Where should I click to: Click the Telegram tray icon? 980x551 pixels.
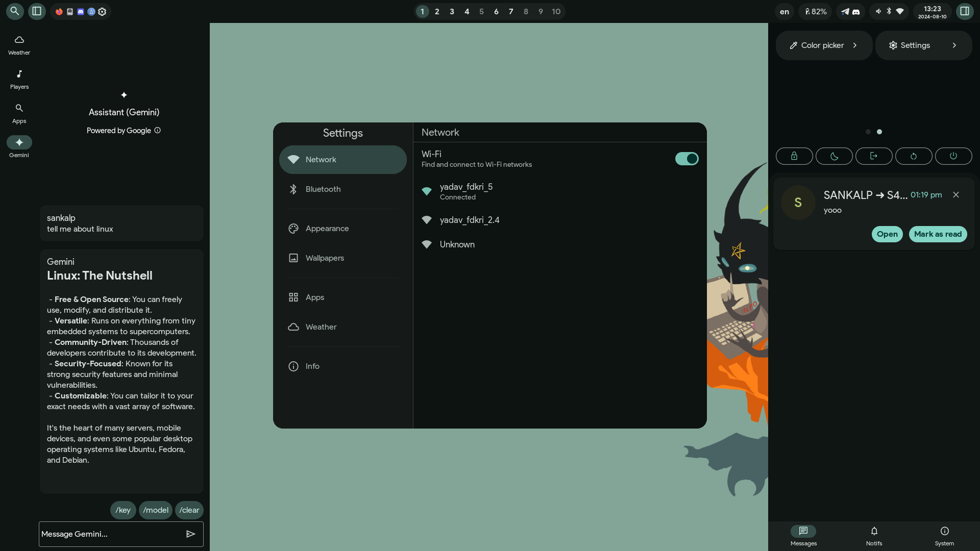click(x=845, y=11)
